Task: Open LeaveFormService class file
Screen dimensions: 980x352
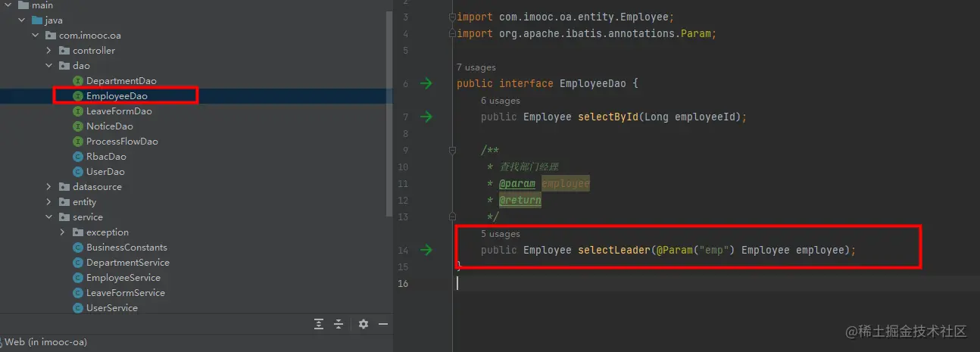Action: click(126, 293)
